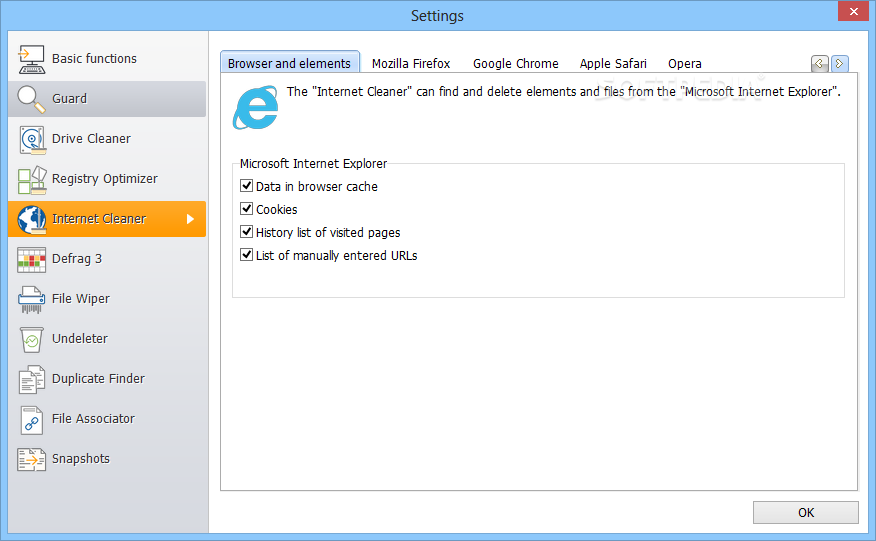Open the Snapshots settings label
876x541 pixels.
(80, 459)
